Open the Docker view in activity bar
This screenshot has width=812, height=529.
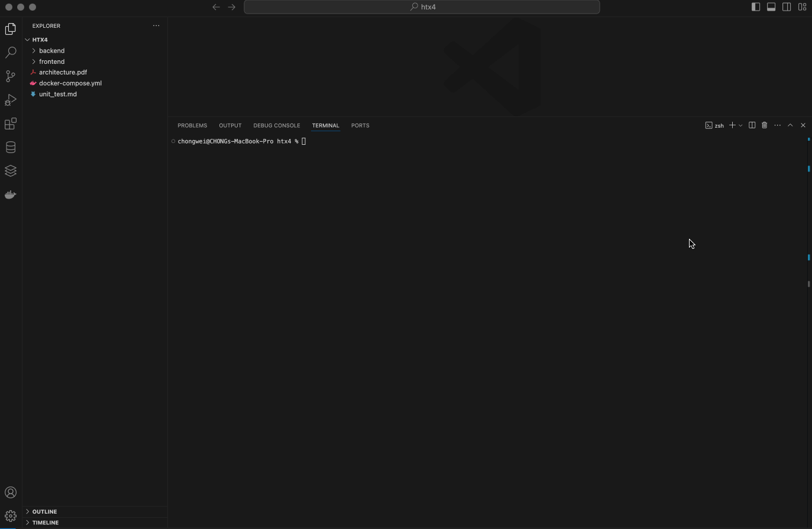[11, 194]
